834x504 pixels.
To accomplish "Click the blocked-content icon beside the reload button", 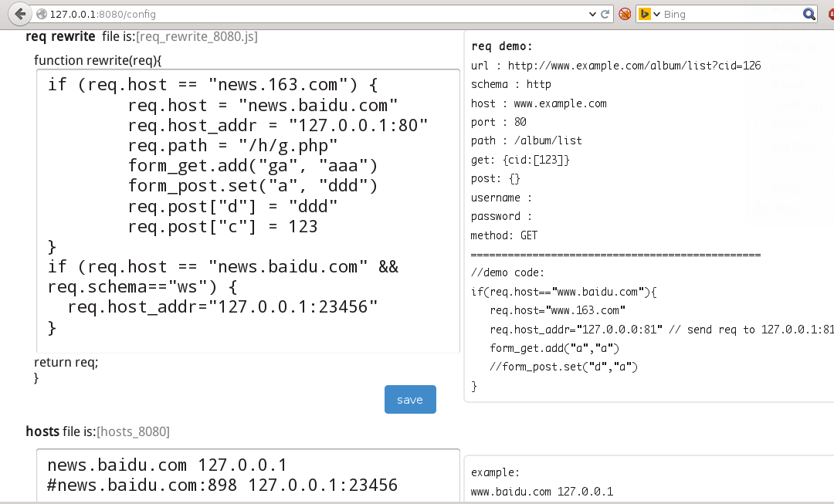I will 625,14.
